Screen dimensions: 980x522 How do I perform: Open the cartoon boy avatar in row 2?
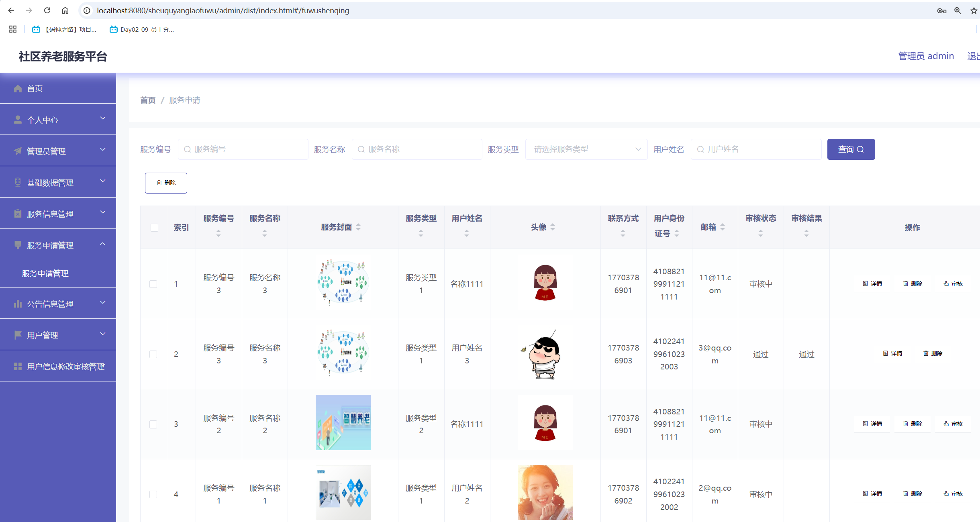(x=545, y=354)
